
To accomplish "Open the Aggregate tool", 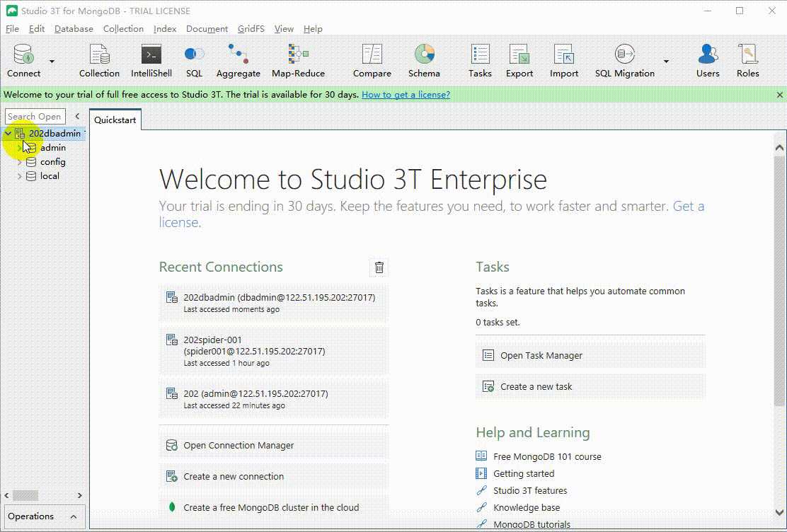I will (239, 61).
